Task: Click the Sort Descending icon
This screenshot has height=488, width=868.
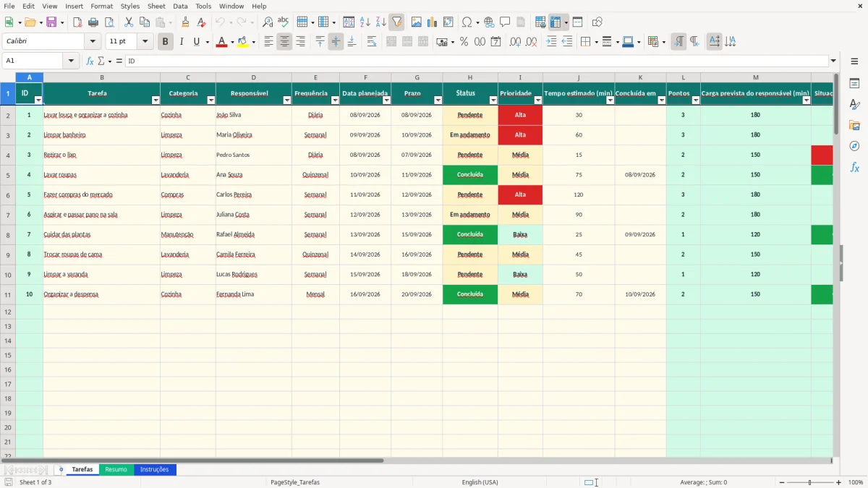Action: coord(381,22)
